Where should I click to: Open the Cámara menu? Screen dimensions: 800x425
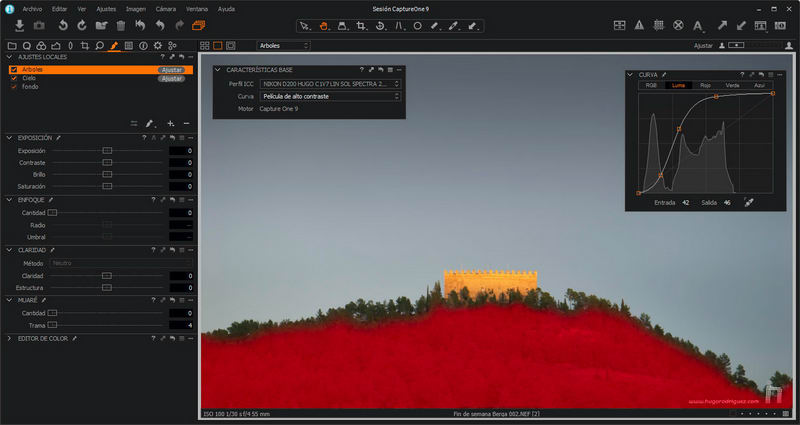[166, 9]
